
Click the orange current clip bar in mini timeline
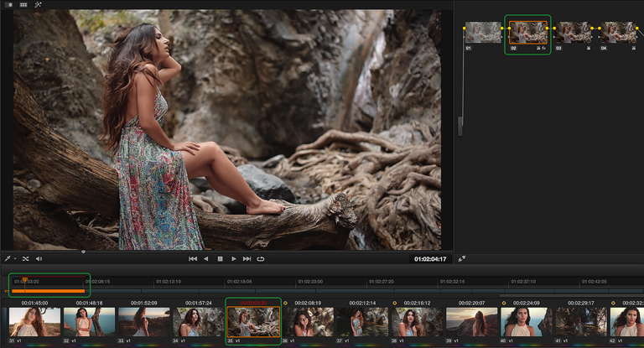click(x=48, y=291)
